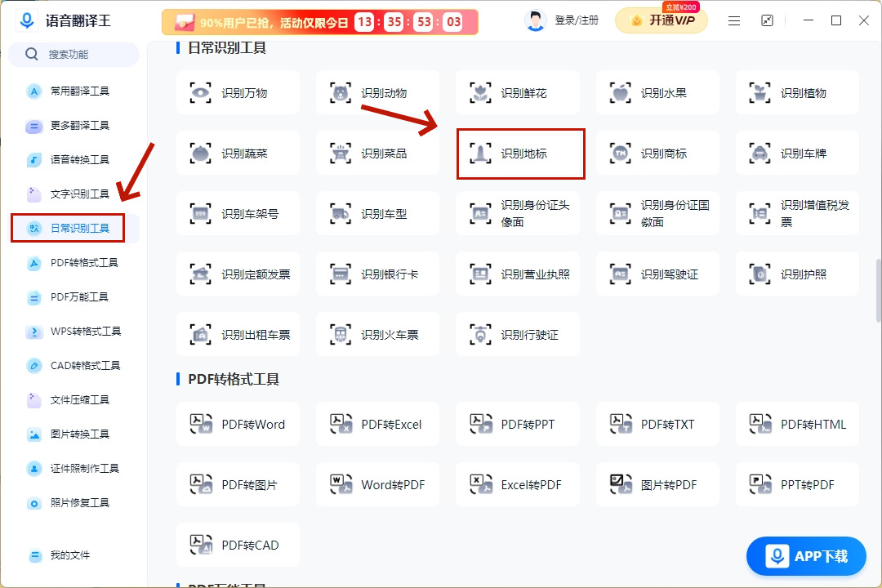
Task: Open 文字识别工具 sidebar category
Action: pyautogui.click(x=73, y=194)
